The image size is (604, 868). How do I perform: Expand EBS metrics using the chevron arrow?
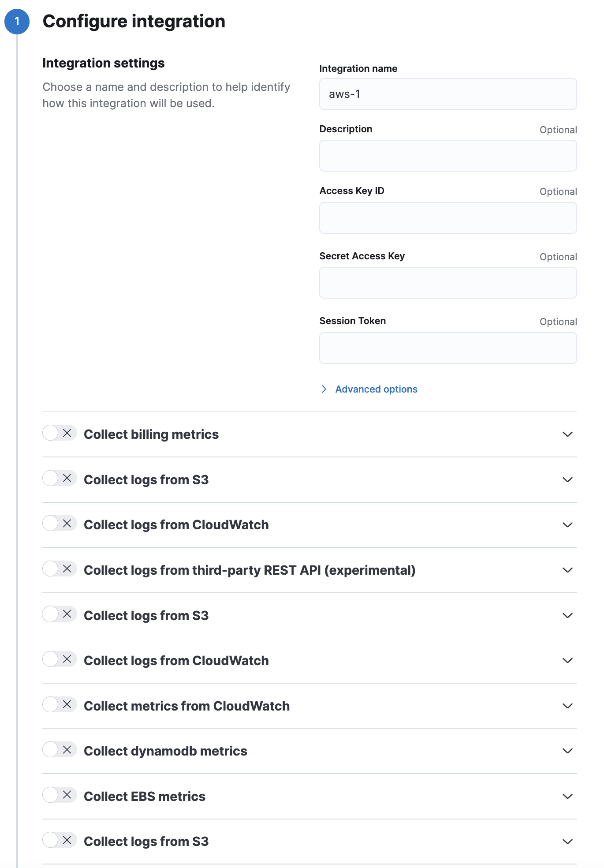pyautogui.click(x=567, y=797)
